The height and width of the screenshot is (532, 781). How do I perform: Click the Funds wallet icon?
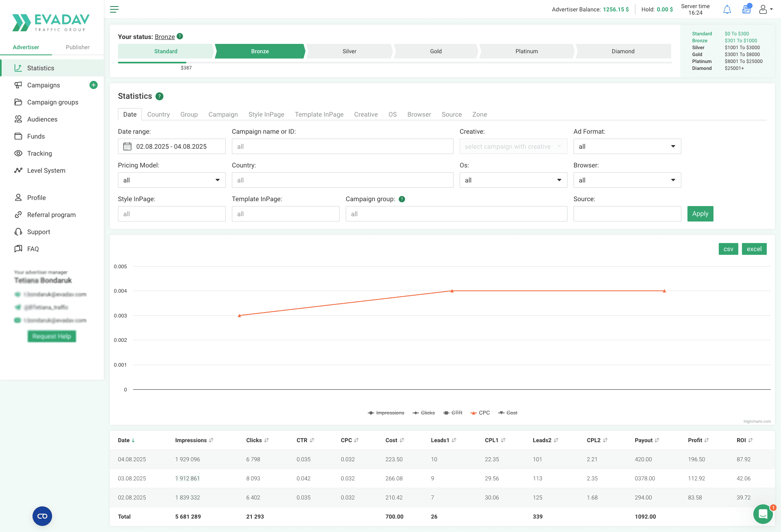pyautogui.click(x=18, y=136)
